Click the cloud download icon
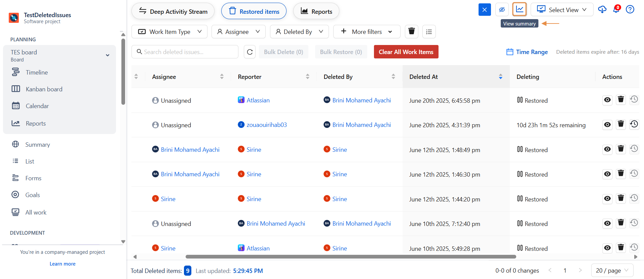Screen dimensions: 644x279 [x=602, y=9]
